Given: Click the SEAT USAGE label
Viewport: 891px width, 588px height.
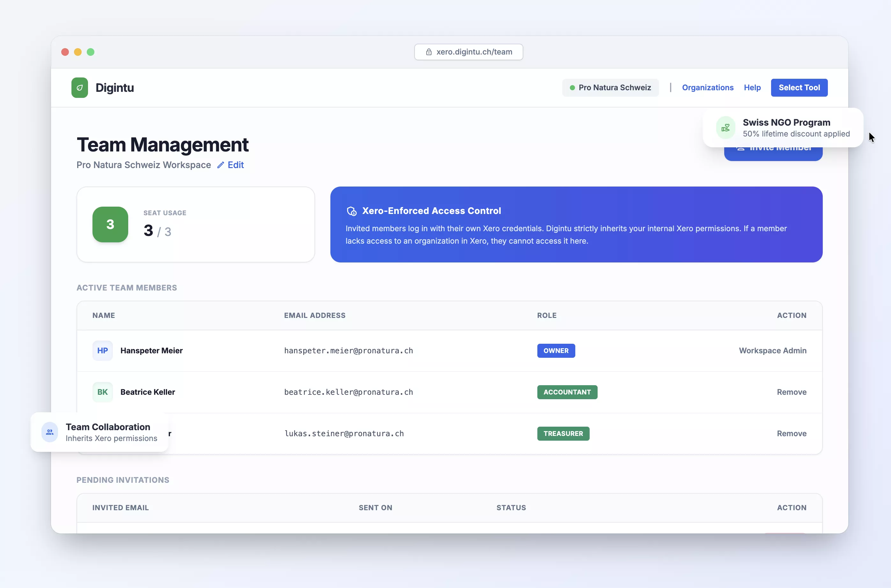Looking at the screenshot, I should pyautogui.click(x=165, y=213).
